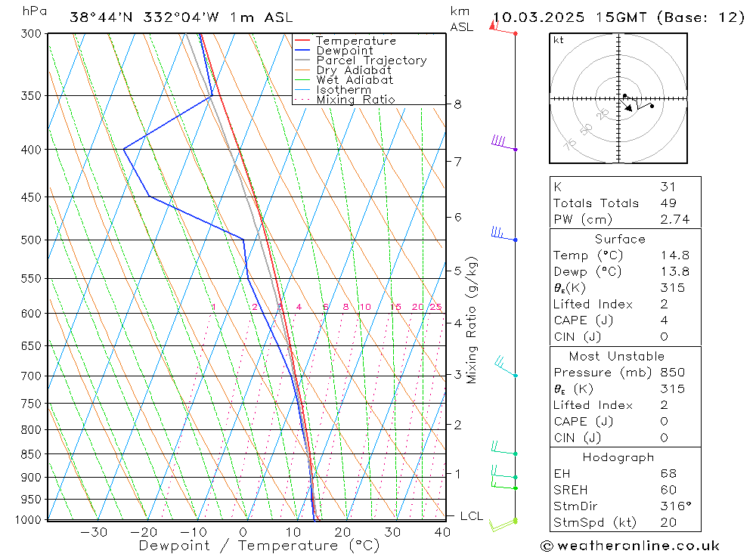This screenshot has width=756, height=554.
Task: Click the wind barb at 850 hPa
Action: [504, 448]
